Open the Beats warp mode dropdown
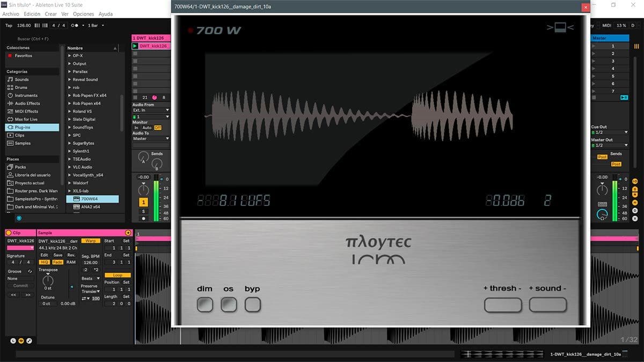The width and height of the screenshot is (644, 362). pyautogui.click(x=90, y=278)
